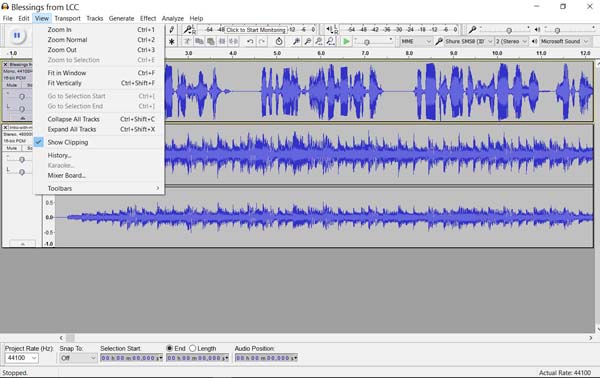The width and height of the screenshot is (600, 378).
Task: Click the playback meter speaker icon
Action: tap(330, 29)
